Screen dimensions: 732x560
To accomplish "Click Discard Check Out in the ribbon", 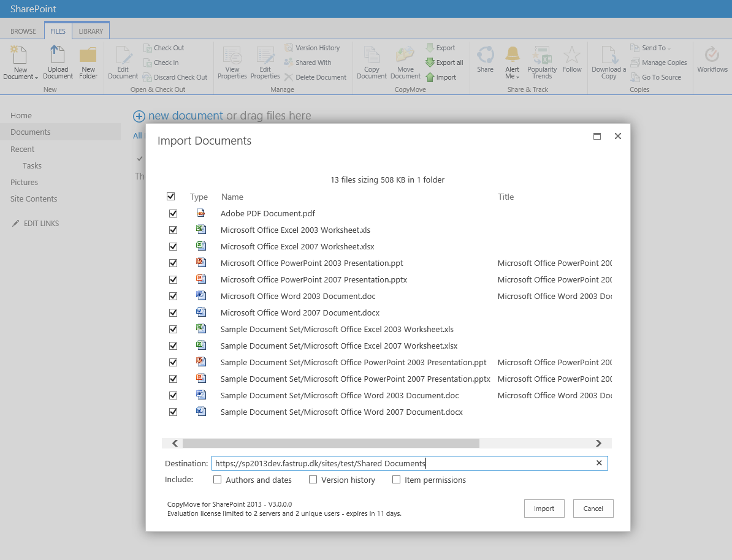I will pyautogui.click(x=175, y=77).
